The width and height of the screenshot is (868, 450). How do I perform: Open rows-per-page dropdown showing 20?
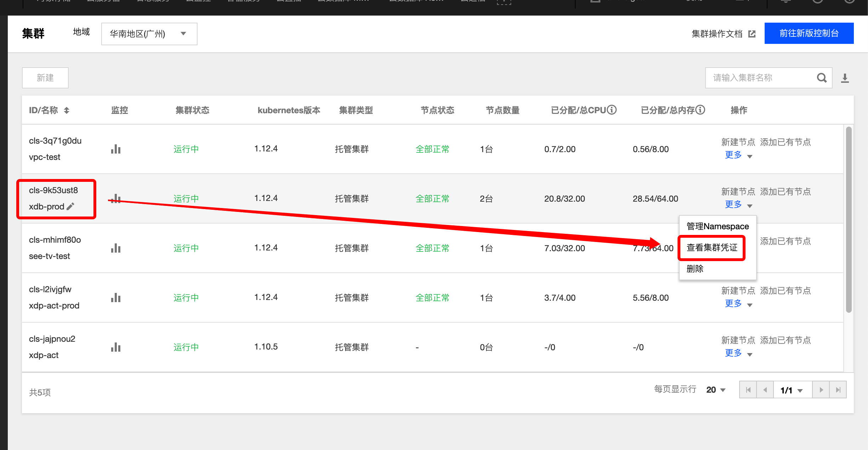click(x=716, y=390)
